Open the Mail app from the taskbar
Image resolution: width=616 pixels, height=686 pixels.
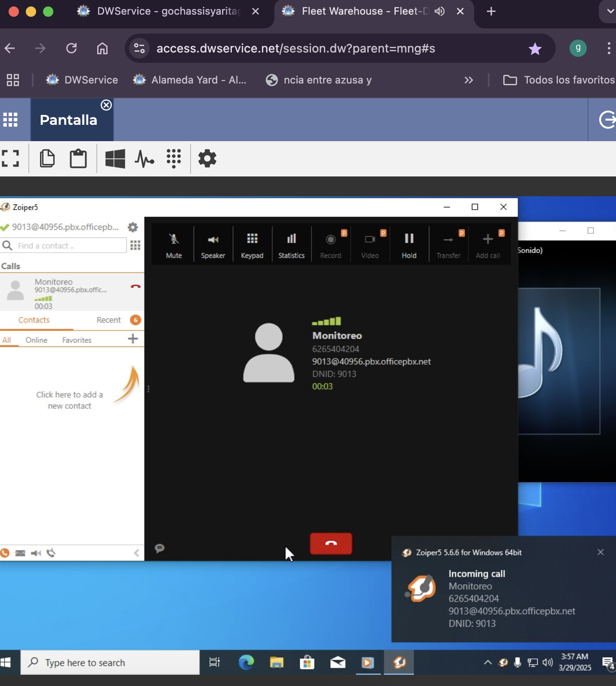click(338, 662)
